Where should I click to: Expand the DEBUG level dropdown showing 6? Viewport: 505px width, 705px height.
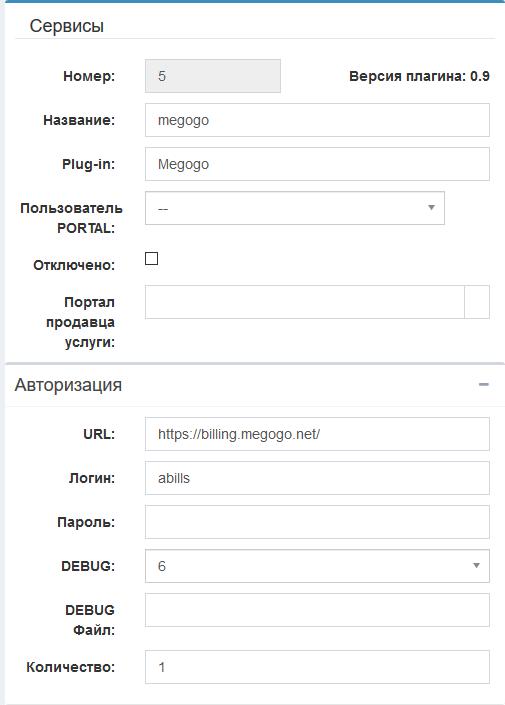tap(317, 566)
